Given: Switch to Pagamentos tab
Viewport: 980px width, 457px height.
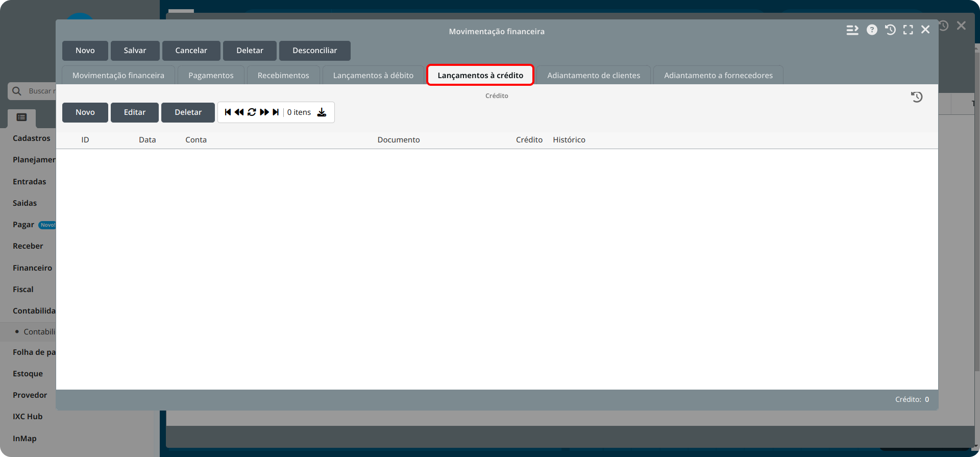Looking at the screenshot, I should coord(211,75).
